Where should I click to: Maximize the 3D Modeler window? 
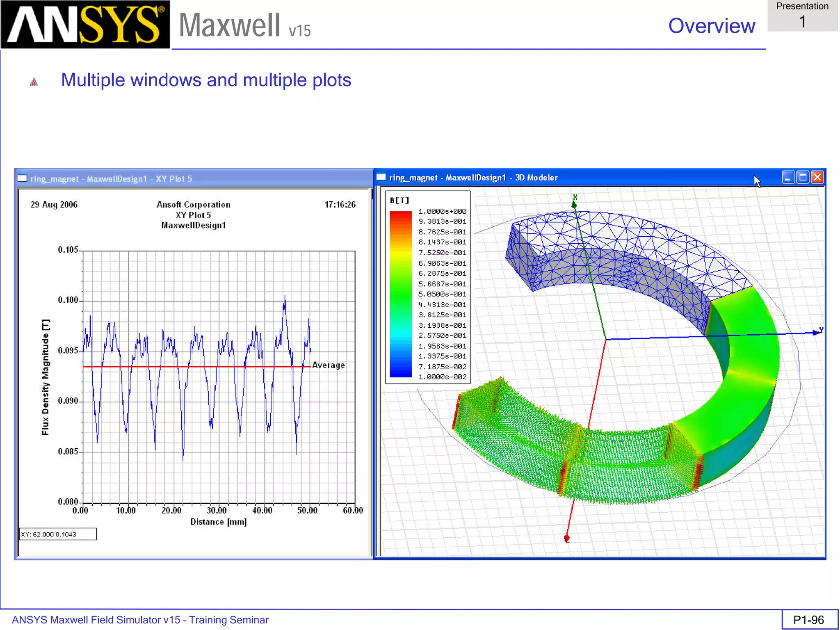point(803,178)
